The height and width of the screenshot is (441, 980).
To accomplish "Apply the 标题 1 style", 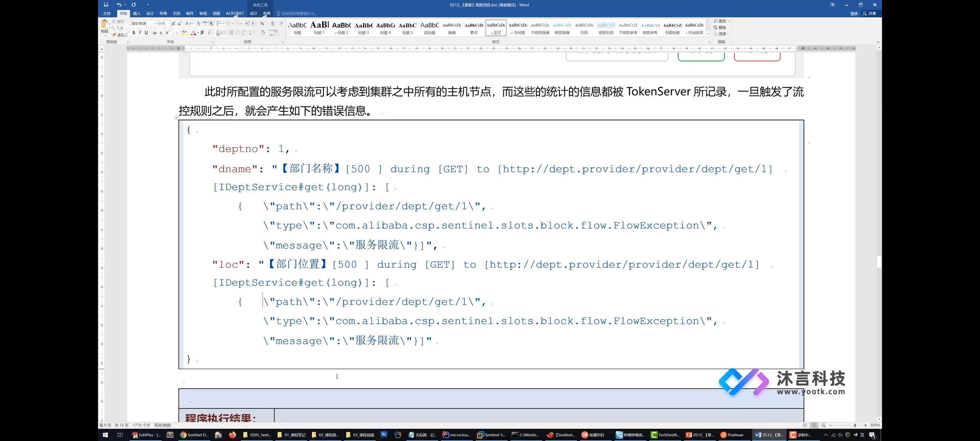I will pos(319,28).
